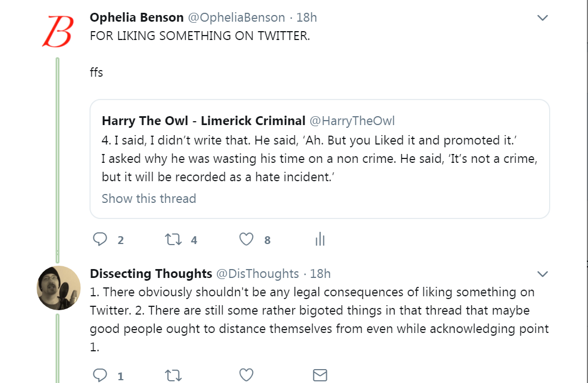The image size is (588, 383).
Task: Click Ophelia Benson's red B avatar
Action: (x=58, y=31)
